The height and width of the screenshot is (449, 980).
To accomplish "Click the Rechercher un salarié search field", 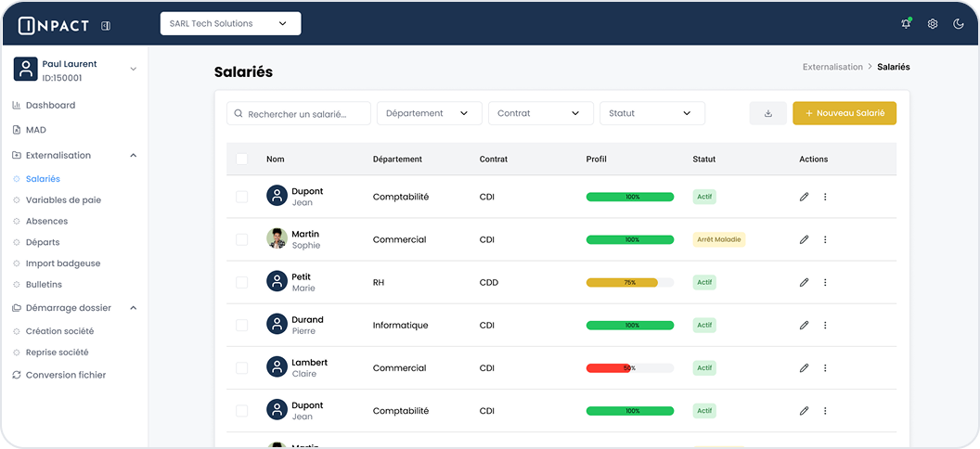I will [299, 114].
